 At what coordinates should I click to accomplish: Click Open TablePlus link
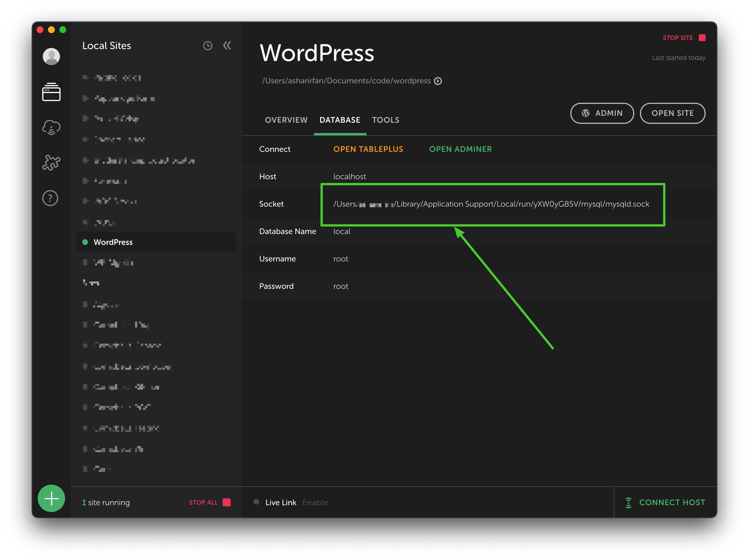pyautogui.click(x=368, y=149)
